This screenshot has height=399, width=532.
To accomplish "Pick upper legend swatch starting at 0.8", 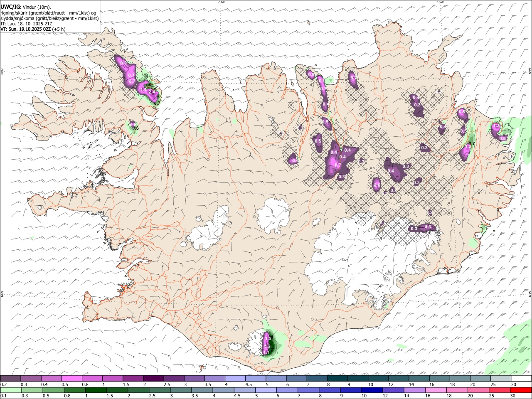I will click(x=92, y=378).
